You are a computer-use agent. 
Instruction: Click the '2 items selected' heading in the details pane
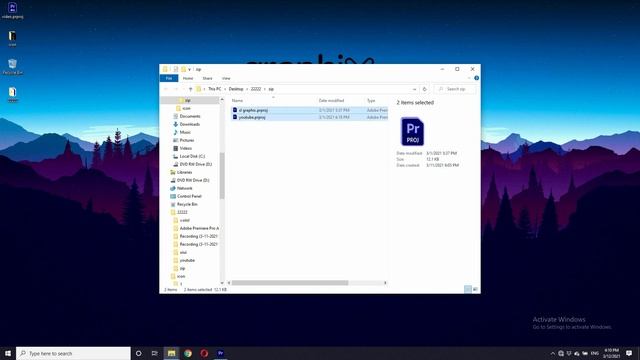pos(415,102)
